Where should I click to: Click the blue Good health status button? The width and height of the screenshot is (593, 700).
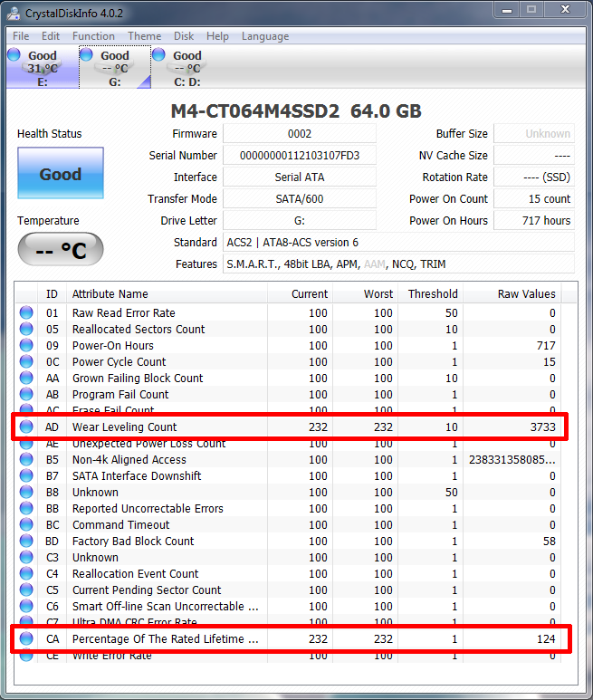pos(61,173)
